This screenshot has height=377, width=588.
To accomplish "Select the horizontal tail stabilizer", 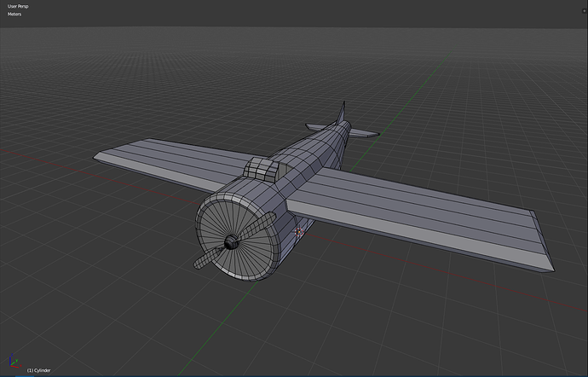I will coord(363,133).
